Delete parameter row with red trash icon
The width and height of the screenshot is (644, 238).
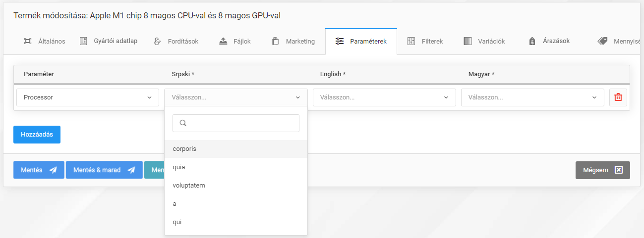pos(618,97)
